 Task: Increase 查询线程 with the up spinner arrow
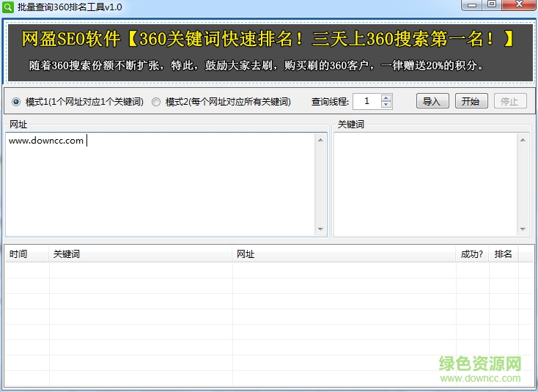386,97
